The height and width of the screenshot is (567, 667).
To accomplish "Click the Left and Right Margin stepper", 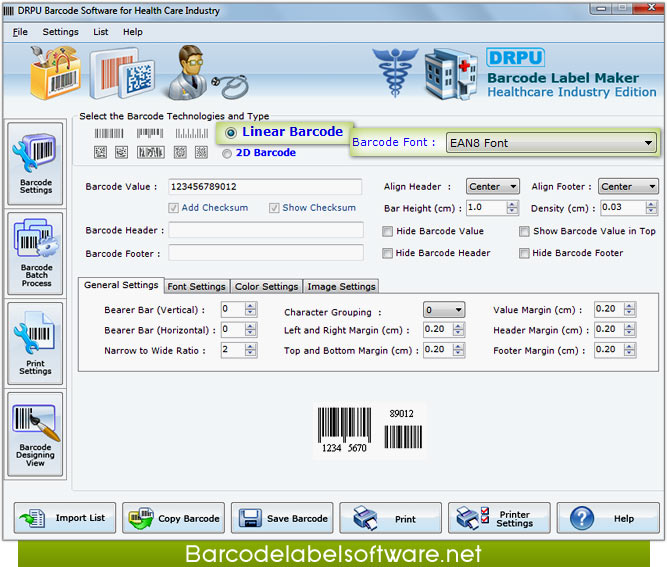I will (x=459, y=330).
